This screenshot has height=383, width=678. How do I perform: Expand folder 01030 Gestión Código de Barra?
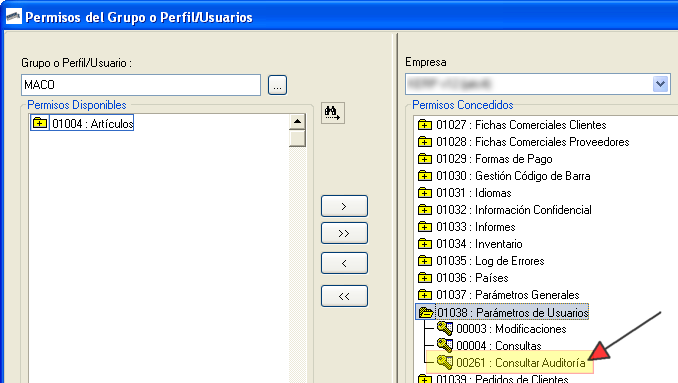click(x=425, y=176)
